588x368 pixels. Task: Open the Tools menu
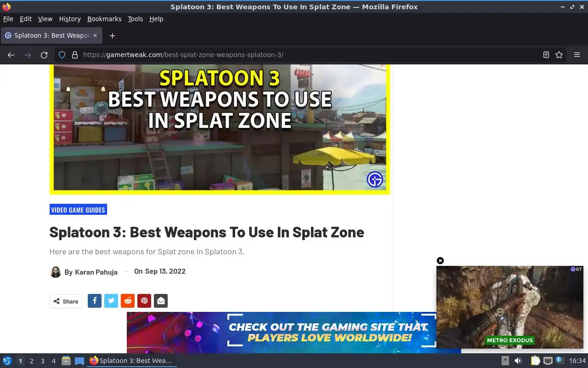[x=136, y=19]
